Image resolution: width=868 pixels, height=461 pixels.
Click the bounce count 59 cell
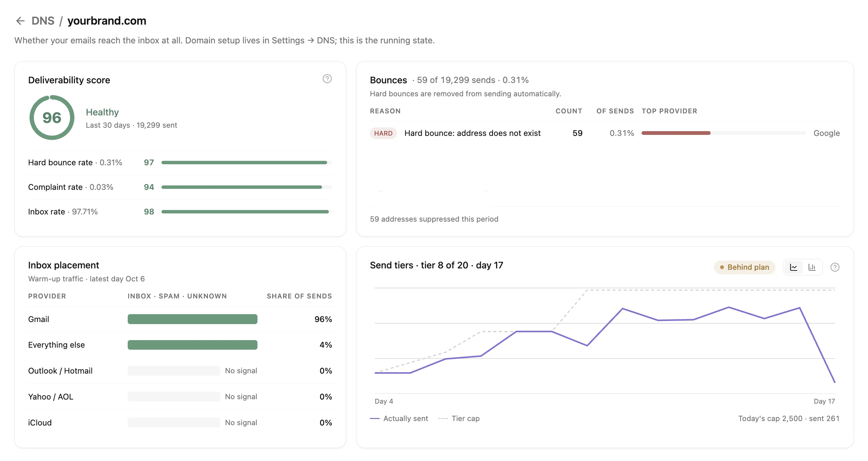577,133
